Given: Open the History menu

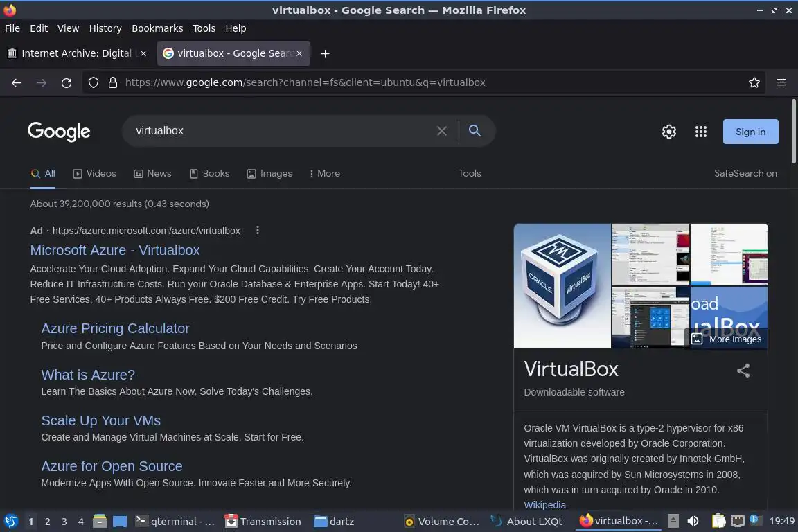Looking at the screenshot, I should point(105,28).
